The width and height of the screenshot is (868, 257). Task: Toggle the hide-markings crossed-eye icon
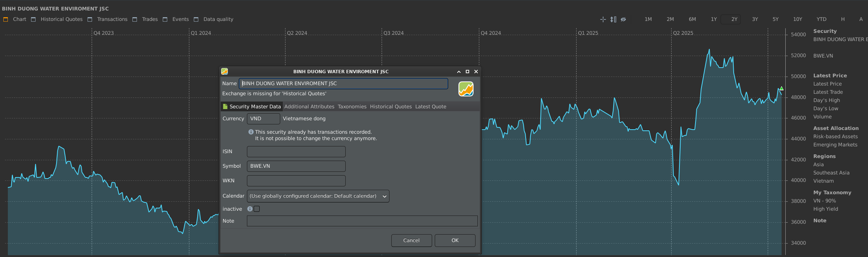tap(623, 19)
